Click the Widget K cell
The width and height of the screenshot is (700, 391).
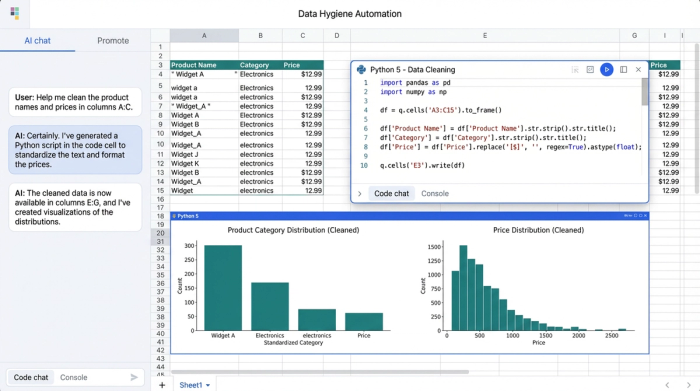tap(204, 163)
